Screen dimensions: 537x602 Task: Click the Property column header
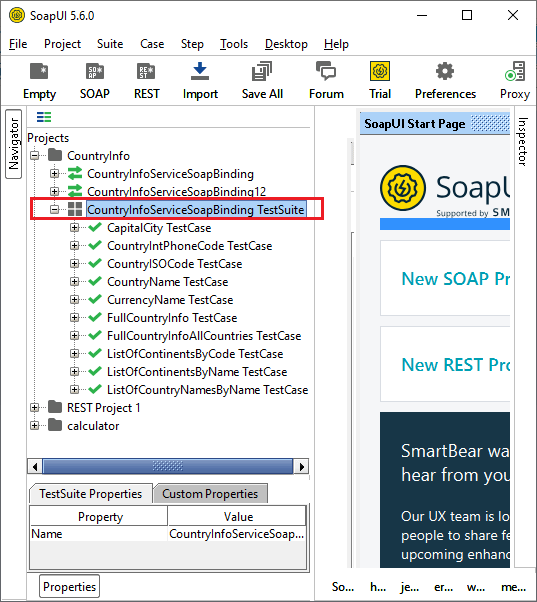click(99, 516)
